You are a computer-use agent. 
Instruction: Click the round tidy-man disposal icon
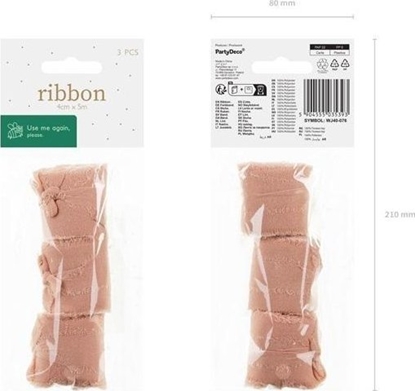[x=220, y=89]
